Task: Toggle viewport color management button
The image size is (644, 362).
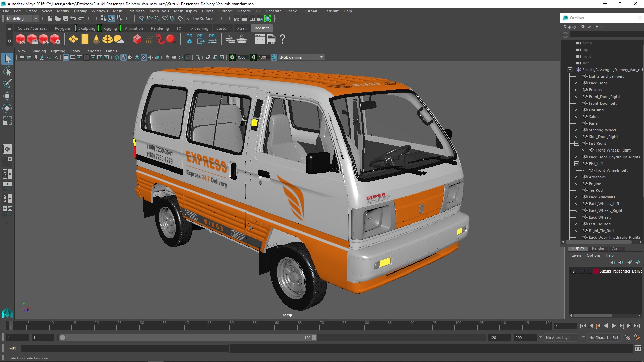Action: [x=274, y=58]
